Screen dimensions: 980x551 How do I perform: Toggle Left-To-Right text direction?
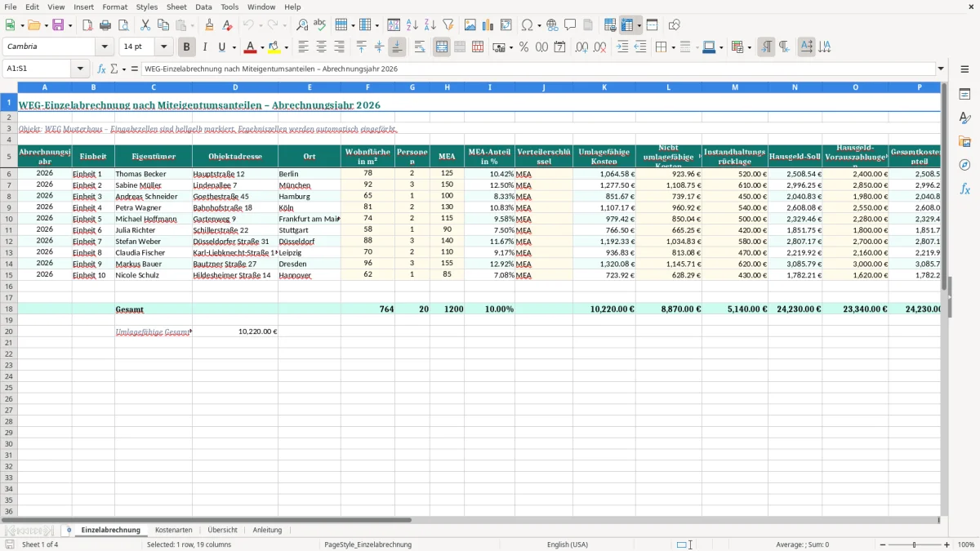[x=766, y=47]
